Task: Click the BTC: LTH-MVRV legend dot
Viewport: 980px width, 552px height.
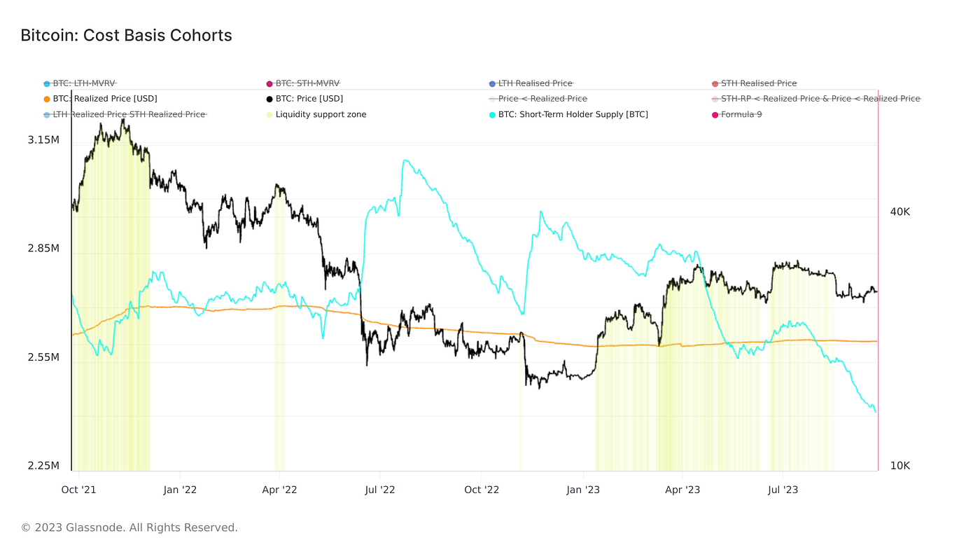Action: pos(47,83)
